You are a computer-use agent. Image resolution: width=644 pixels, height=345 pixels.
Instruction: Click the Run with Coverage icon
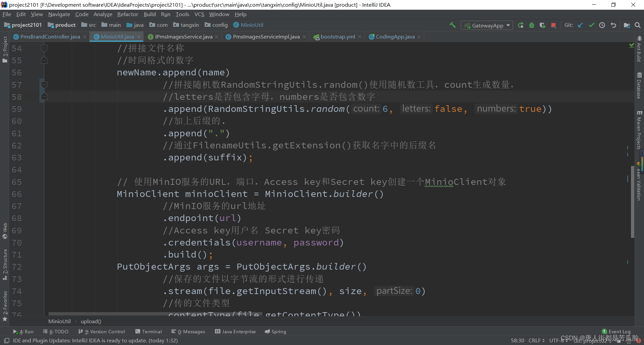click(542, 25)
